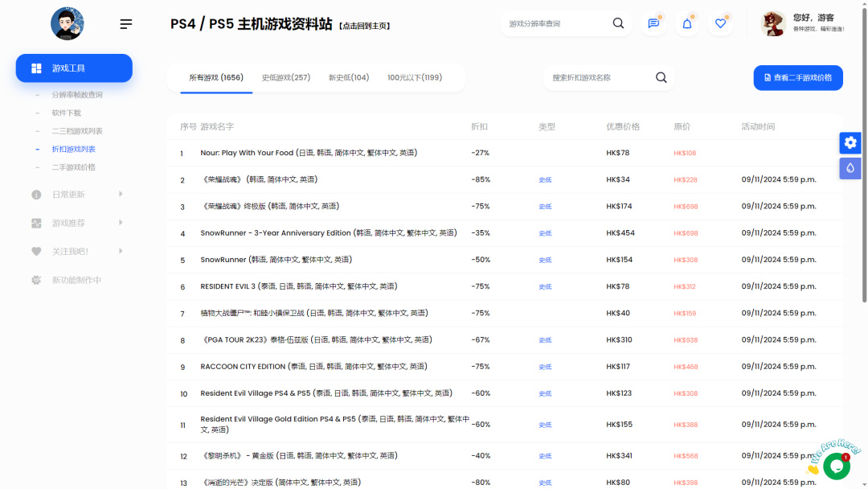Open 分辨率帧数查询 in sidebar

point(77,95)
